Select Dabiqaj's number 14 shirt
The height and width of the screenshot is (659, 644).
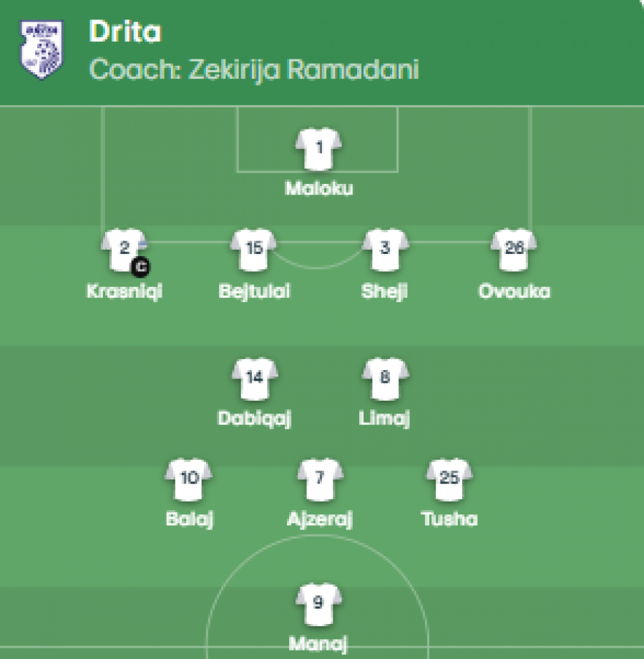coord(255,379)
